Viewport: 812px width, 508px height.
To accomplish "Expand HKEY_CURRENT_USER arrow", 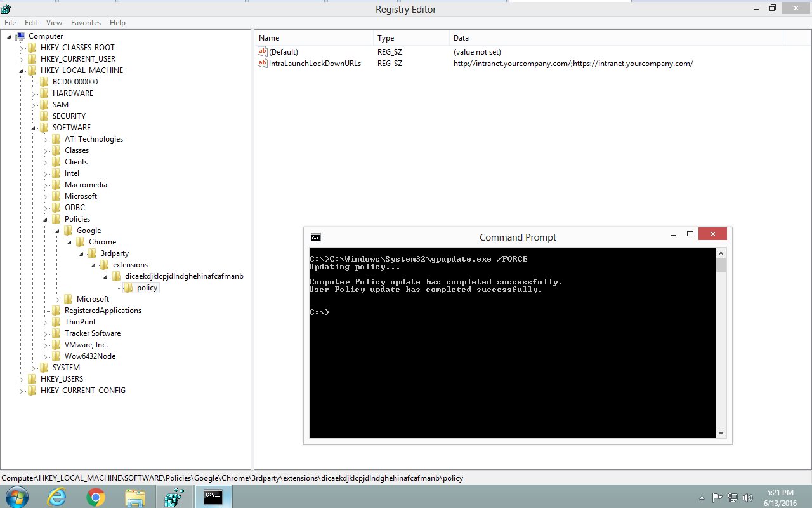I will click(x=22, y=60).
